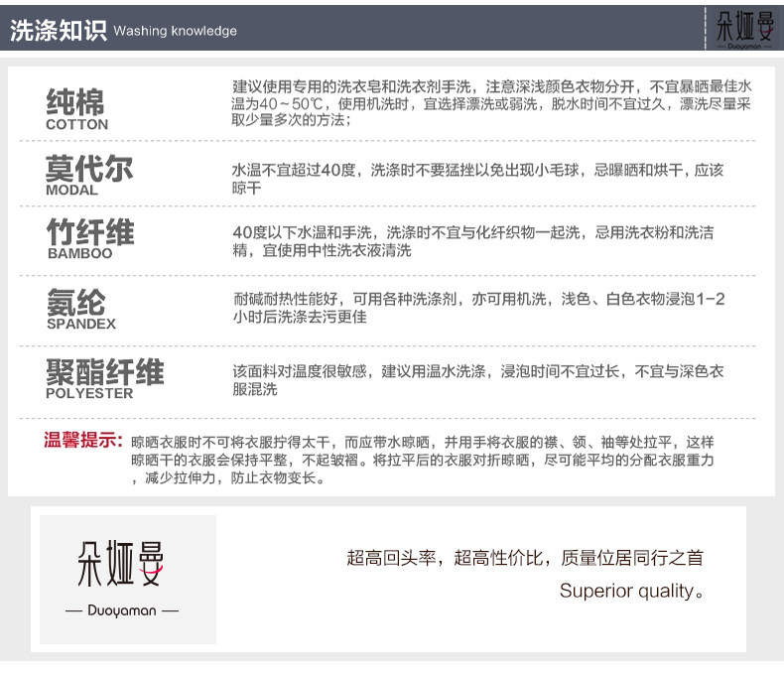Click the polyester care text starting 该面料对温度很敏感
This screenshot has width=784, height=673.
(478, 380)
